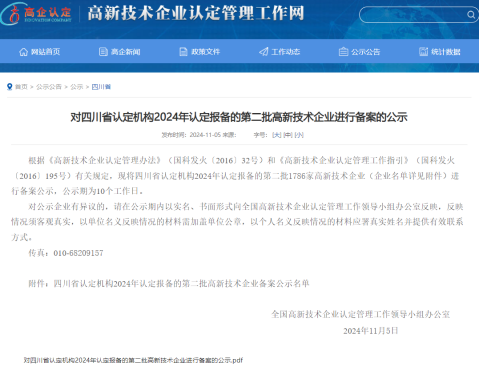
Task: Set font size to medium 中
Action: click(x=288, y=135)
